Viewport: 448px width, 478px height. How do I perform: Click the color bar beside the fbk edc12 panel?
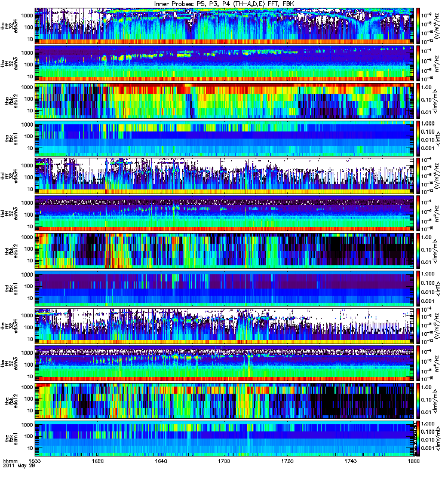[418, 401]
